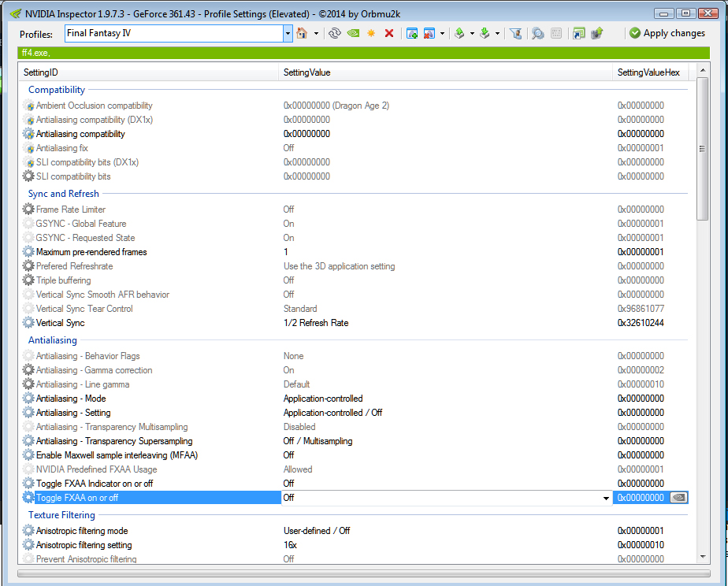Click hex value 0x32610244
This screenshot has width=728, height=586.
pyautogui.click(x=641, y=323)
